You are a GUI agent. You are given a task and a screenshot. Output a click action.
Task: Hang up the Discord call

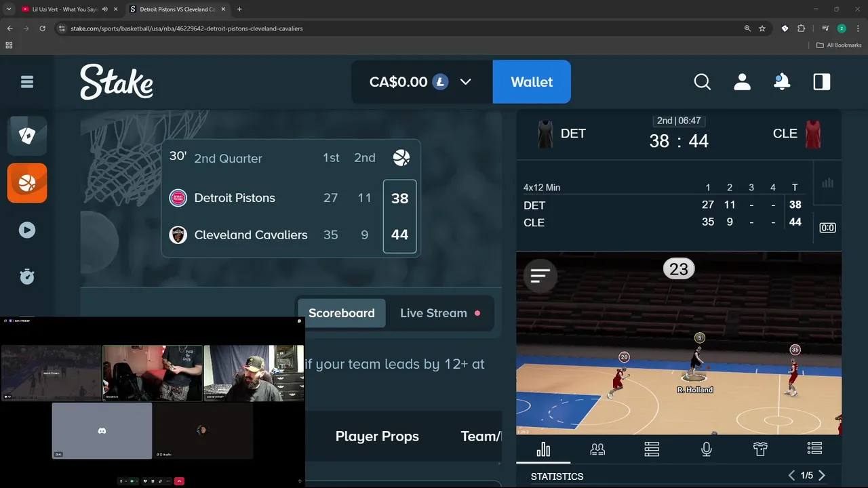179,481
